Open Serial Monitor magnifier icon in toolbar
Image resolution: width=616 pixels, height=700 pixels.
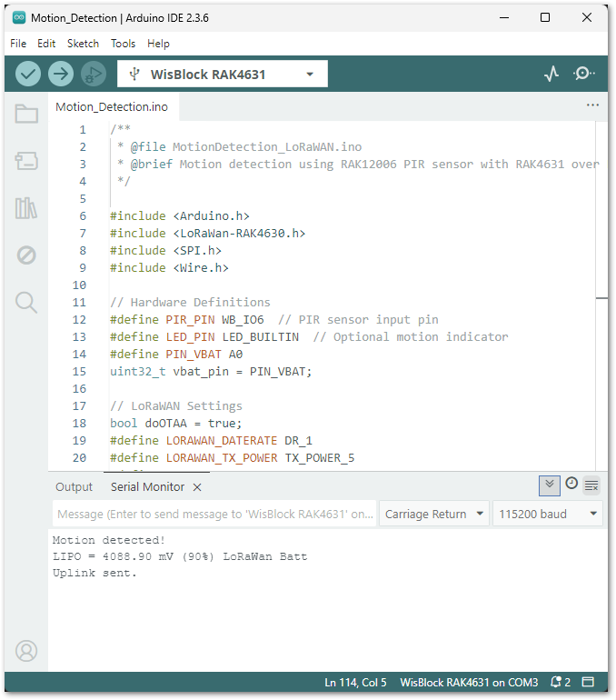[583, 74]
